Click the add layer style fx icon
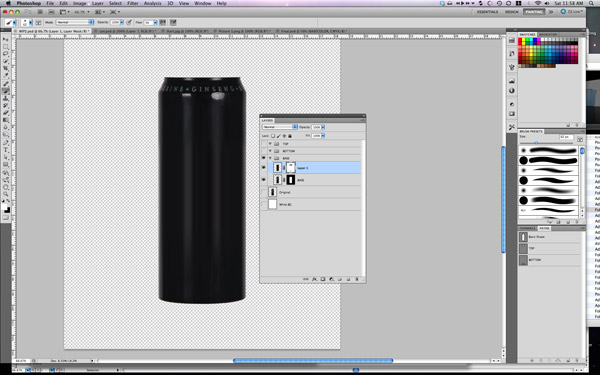The width and height of the screenshot is (600, 375). pyautogui.click(x=314, y=279)
